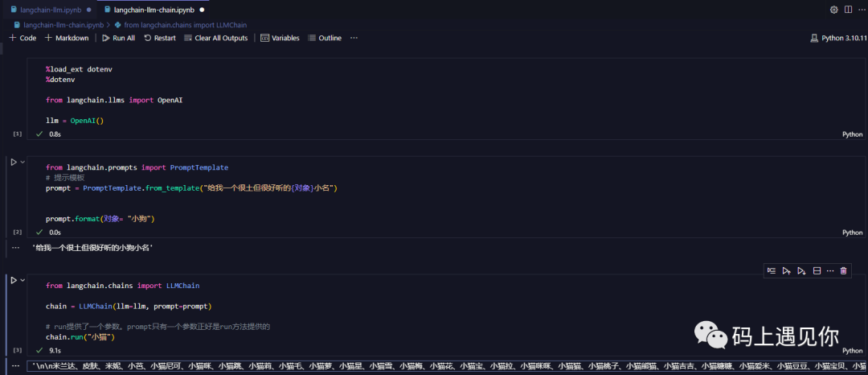Switch to the langchain-llm.ipynb tab
Viewport: 868px width, 375px height.
tap(51, 10)
